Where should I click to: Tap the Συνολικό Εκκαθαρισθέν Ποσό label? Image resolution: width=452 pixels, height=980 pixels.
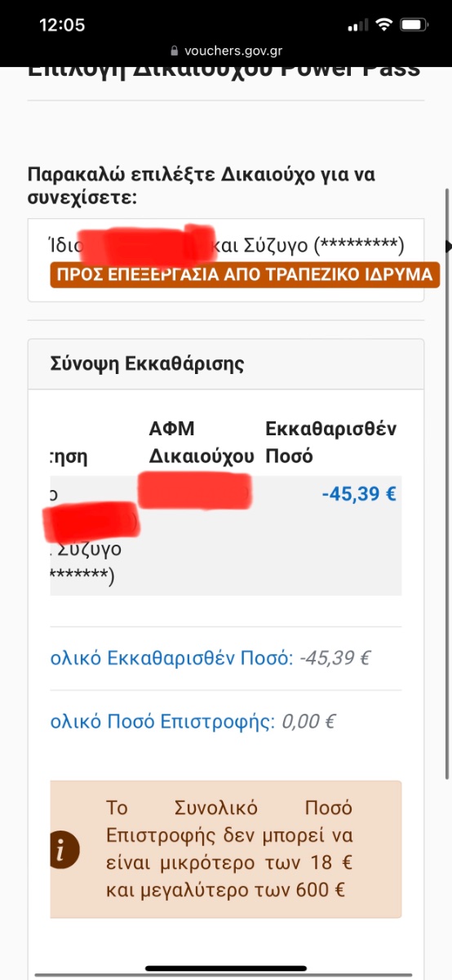(171, 657)
